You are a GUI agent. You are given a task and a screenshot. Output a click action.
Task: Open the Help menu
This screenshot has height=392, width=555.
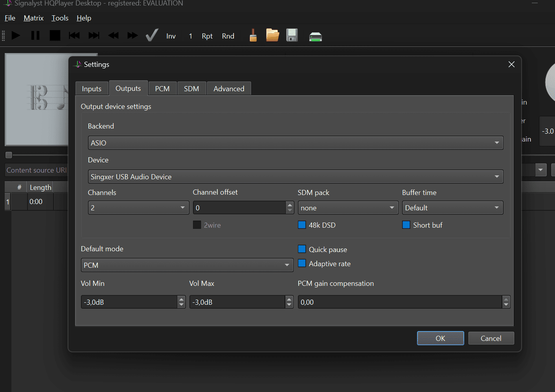click(x=84, y=18)
